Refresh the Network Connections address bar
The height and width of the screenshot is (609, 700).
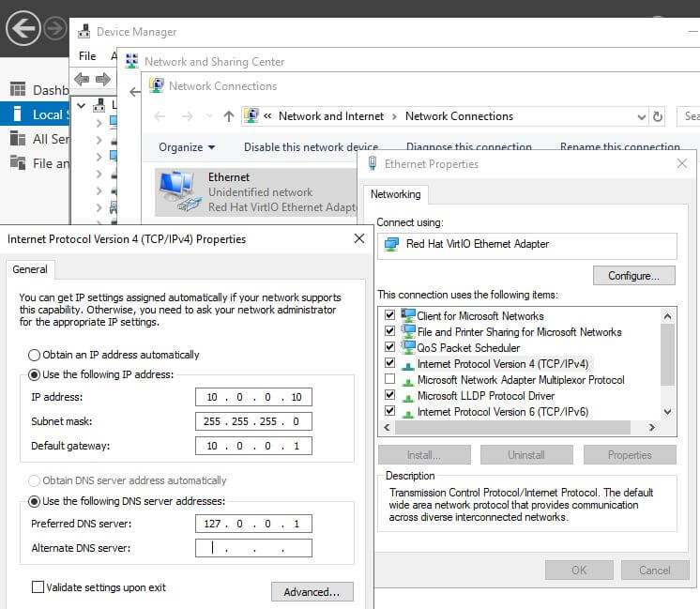pyautogui.click(x=658, y=116)
